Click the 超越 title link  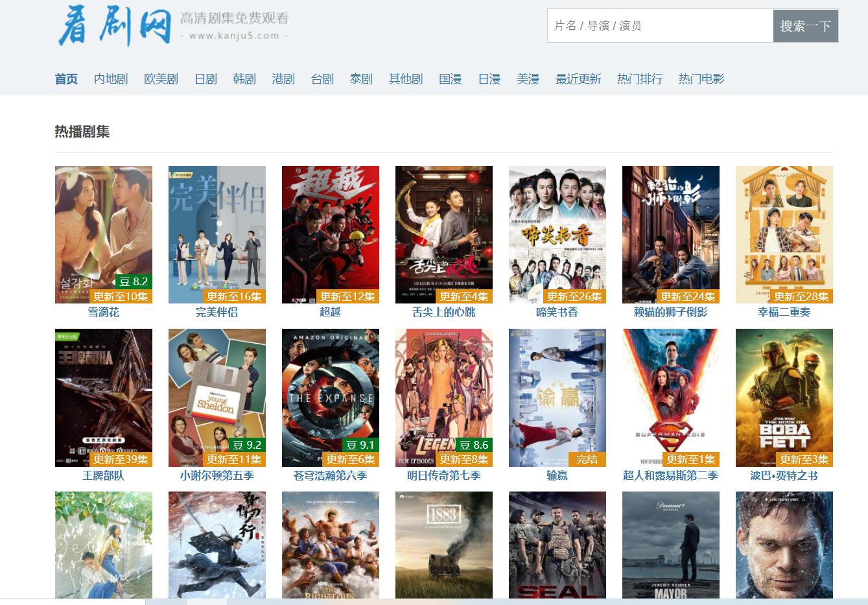[x=331, y=313]
